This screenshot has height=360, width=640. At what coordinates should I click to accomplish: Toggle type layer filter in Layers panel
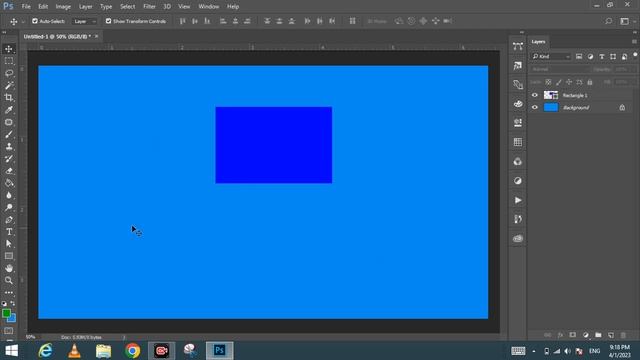[x=602, y=57]
